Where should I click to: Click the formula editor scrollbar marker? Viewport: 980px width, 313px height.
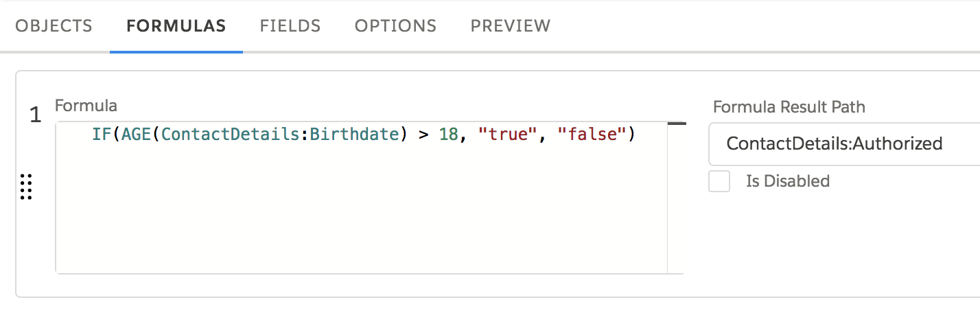[x=677, y=124]
